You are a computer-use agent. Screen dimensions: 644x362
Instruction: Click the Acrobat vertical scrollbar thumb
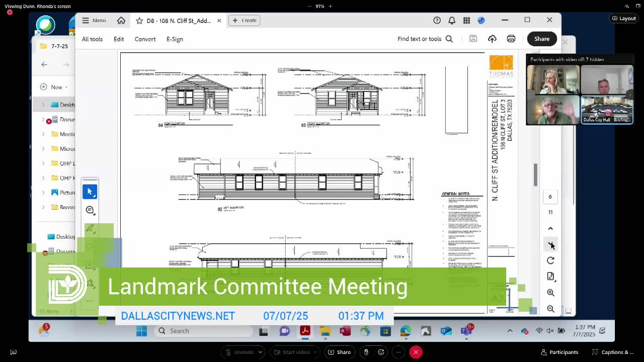tap(535, 174)
